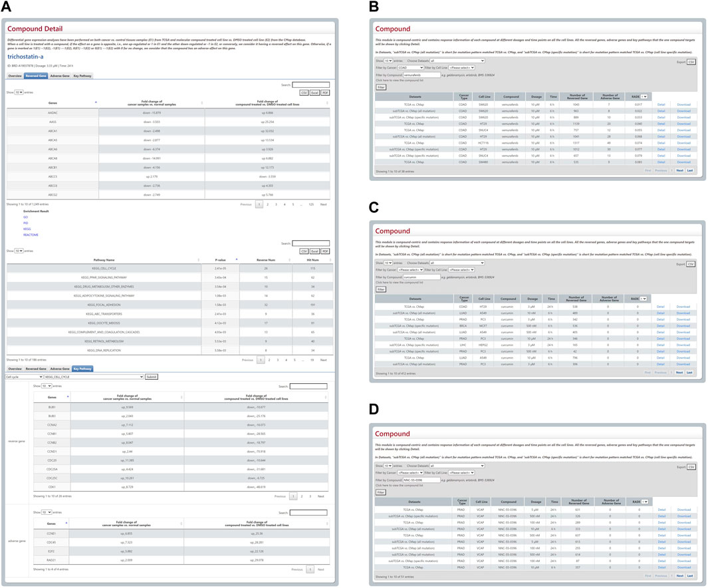
Task: Select the AADAC gene cell
Action: [x=53, y=113]
